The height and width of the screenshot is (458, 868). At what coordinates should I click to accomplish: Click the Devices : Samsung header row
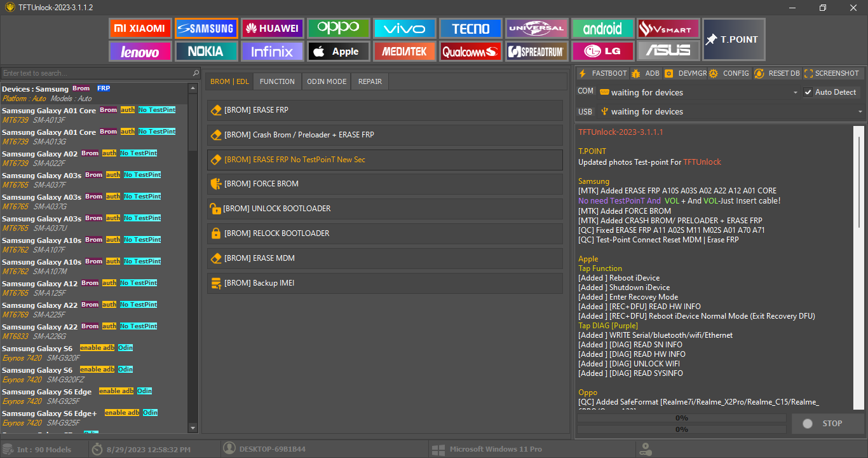point(95,94)
